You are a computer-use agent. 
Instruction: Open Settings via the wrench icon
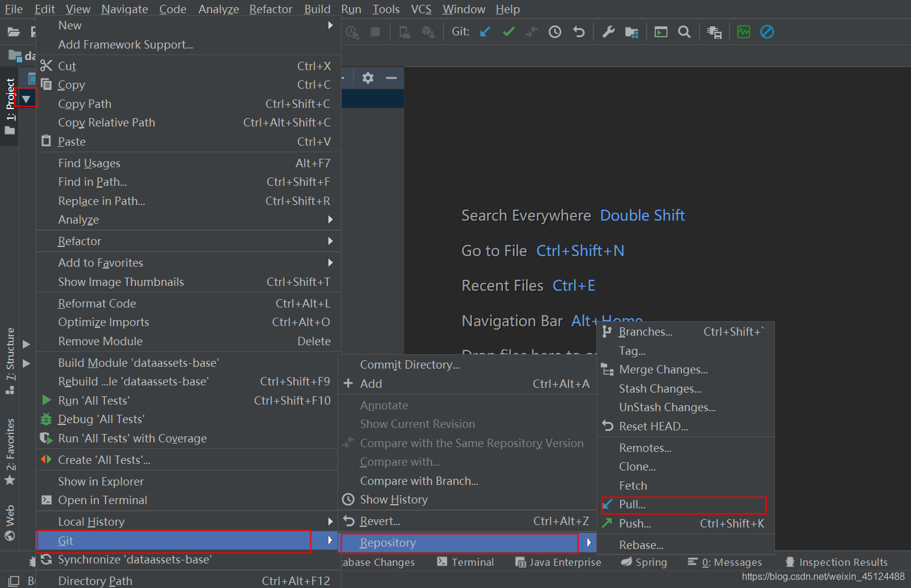pos(608,32)
